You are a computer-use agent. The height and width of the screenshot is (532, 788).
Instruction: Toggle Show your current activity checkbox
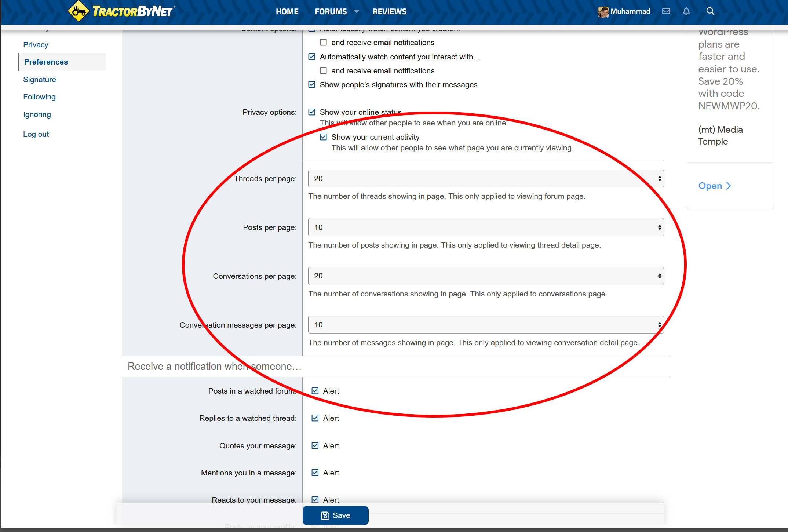tap(323, 137)
